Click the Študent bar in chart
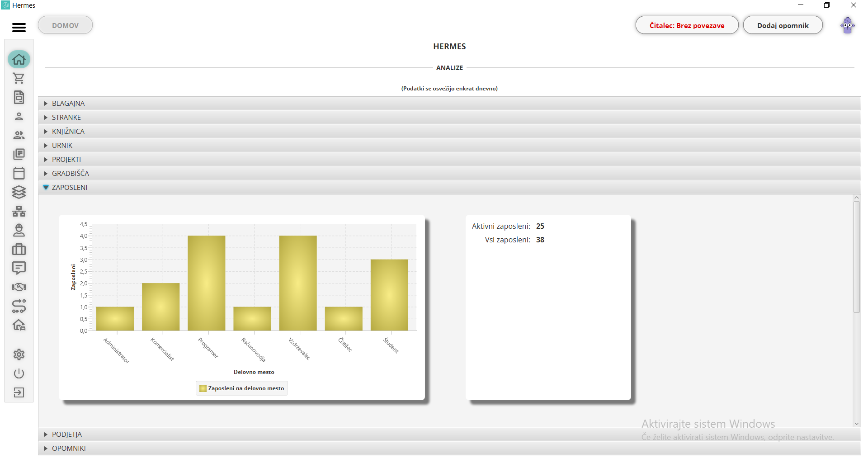 (389, 295)
